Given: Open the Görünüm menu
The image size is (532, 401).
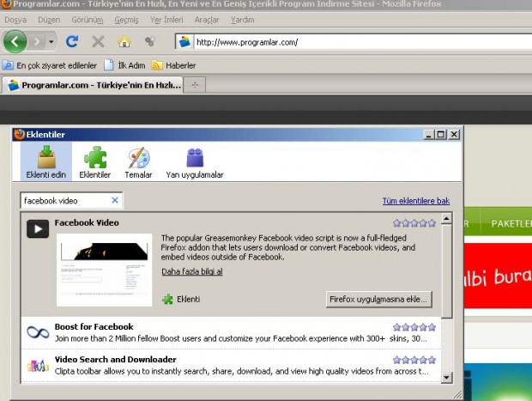Looking at the screenshot, I should point(88,20).
